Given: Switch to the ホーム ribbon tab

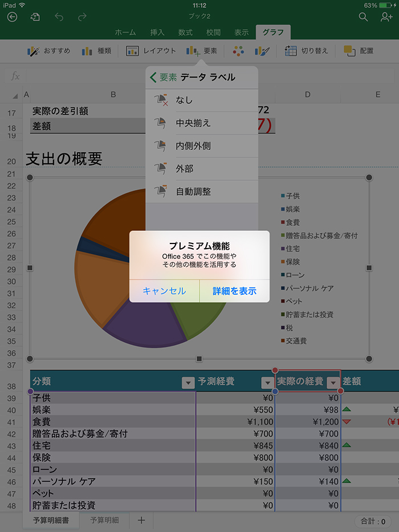Looking at the screenshot, I should pyautogui.click(x=125, y=33).
